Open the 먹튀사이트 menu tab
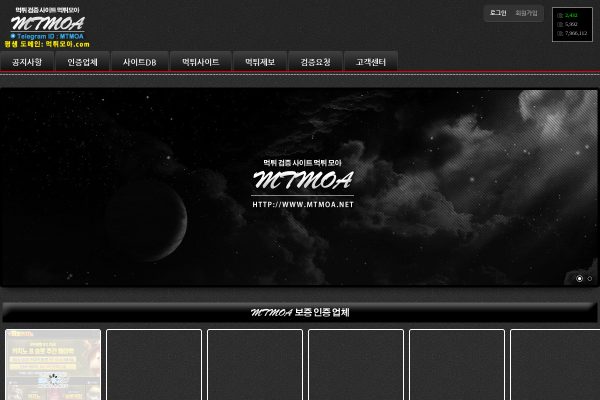This screenshot has width=600, height=400. (x=201, y=62)
